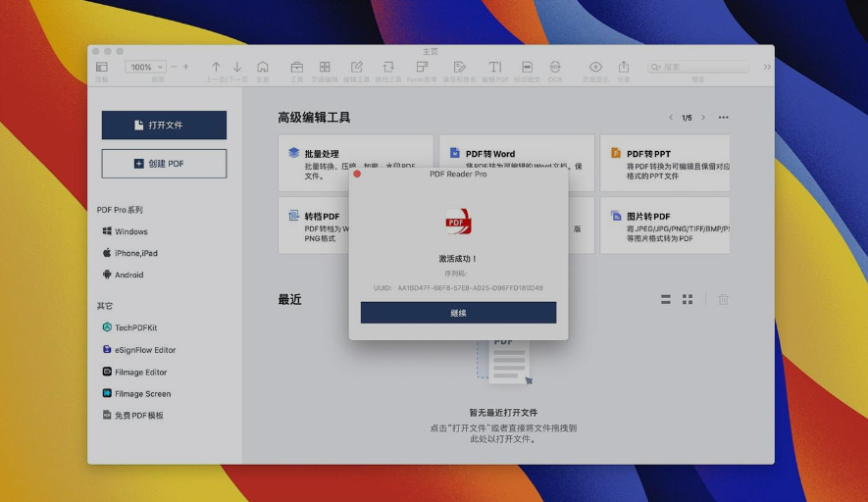Click the Home (主页) toolbar icon
The image size is (868, 502).
pyautogui.click(x=263, y=67)
